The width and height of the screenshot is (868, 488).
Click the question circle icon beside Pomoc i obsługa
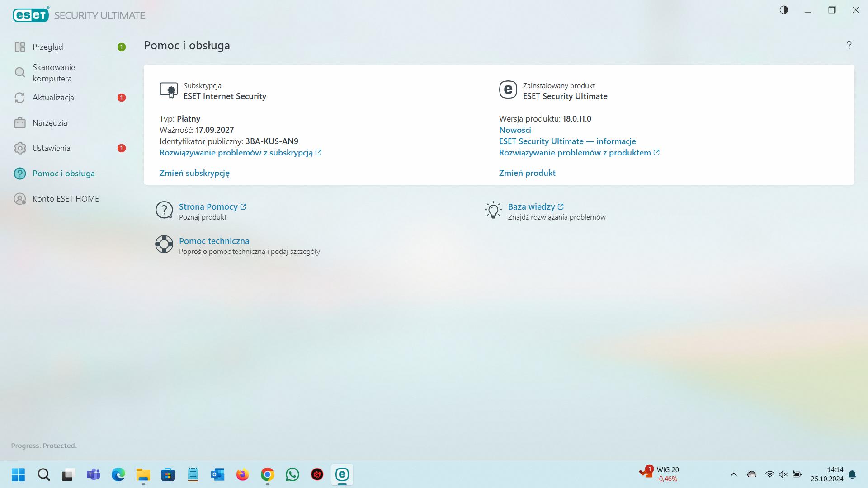tap(20, 174)
